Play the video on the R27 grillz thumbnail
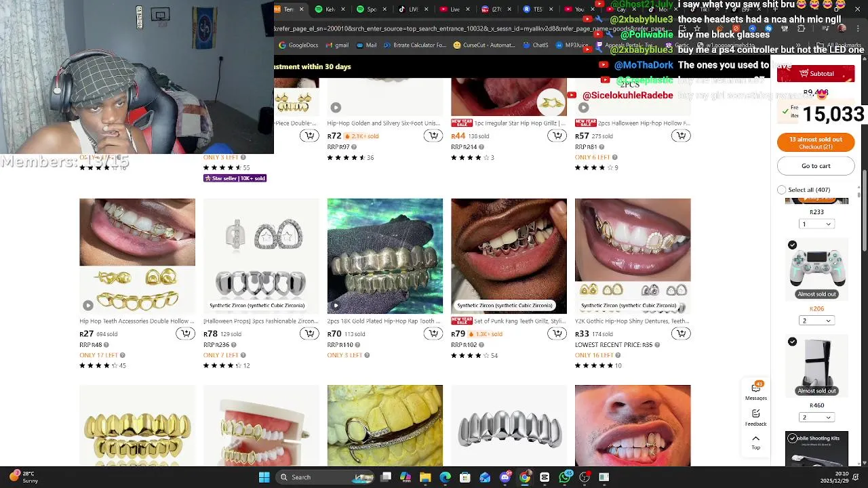This screenshot has height=488, width=868. click(x=88, y=305)
